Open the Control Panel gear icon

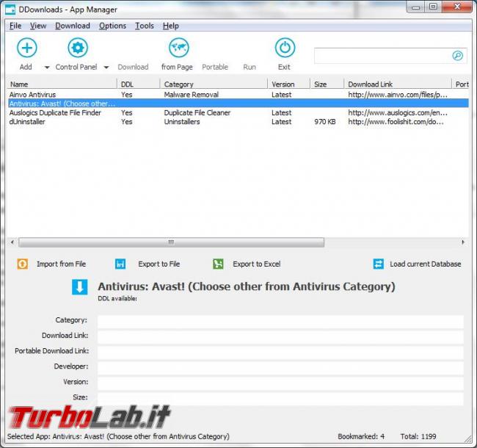[78, 48]
